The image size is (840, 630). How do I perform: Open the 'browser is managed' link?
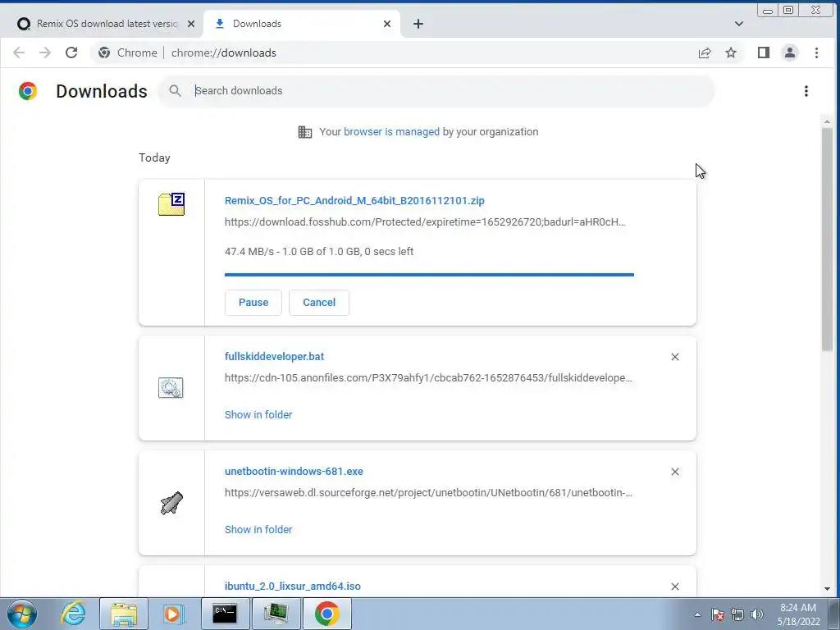[391, 132]
